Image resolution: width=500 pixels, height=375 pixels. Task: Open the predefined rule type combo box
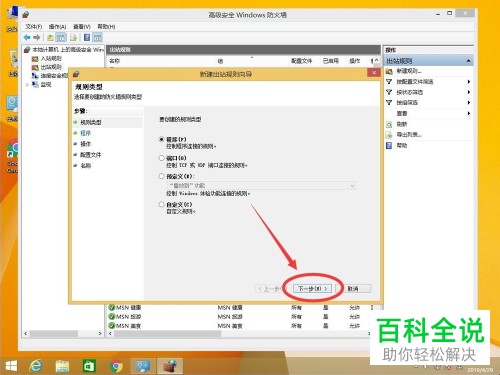tap(261, 186)
